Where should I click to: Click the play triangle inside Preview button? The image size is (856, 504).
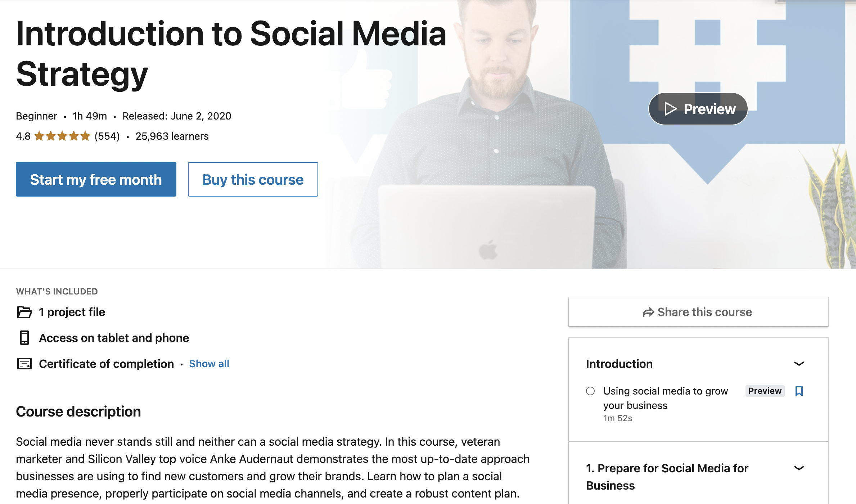pos(671,108)
